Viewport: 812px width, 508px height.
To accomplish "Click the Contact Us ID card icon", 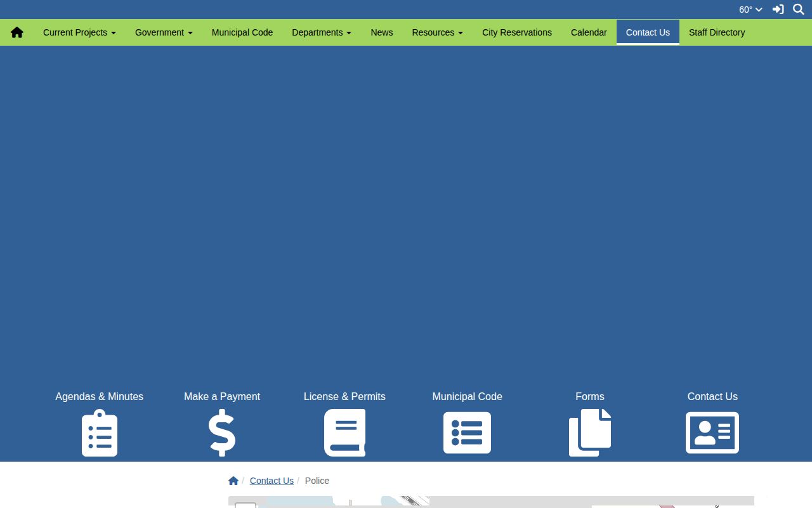I will (712, 432).
